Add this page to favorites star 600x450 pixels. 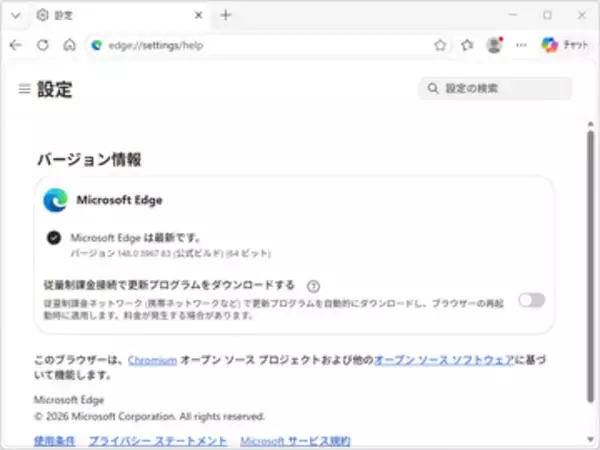pyautogui.click(x=440, y=45)
